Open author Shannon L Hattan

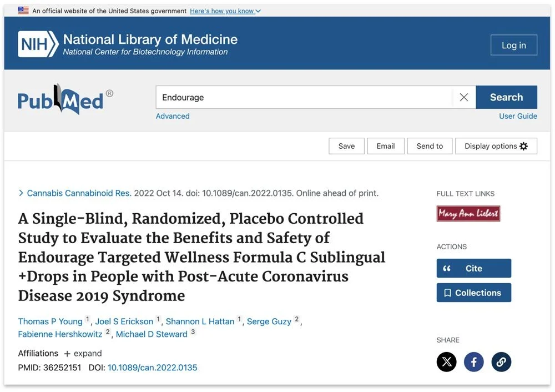pos(200,321)
